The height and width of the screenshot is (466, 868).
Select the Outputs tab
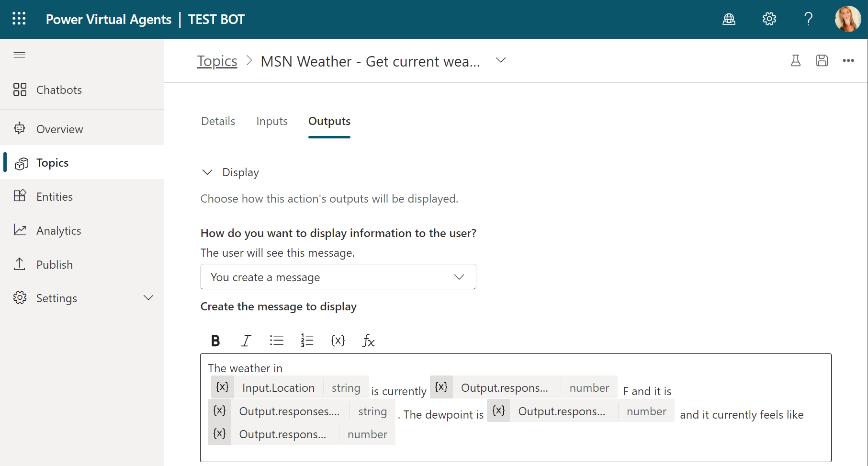click(329, 121)
